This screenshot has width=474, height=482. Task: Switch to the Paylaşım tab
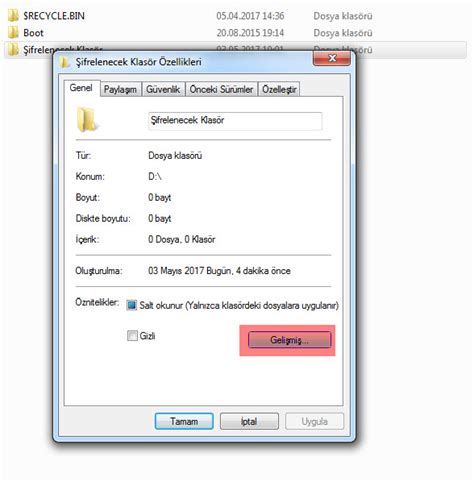point(120,89)
